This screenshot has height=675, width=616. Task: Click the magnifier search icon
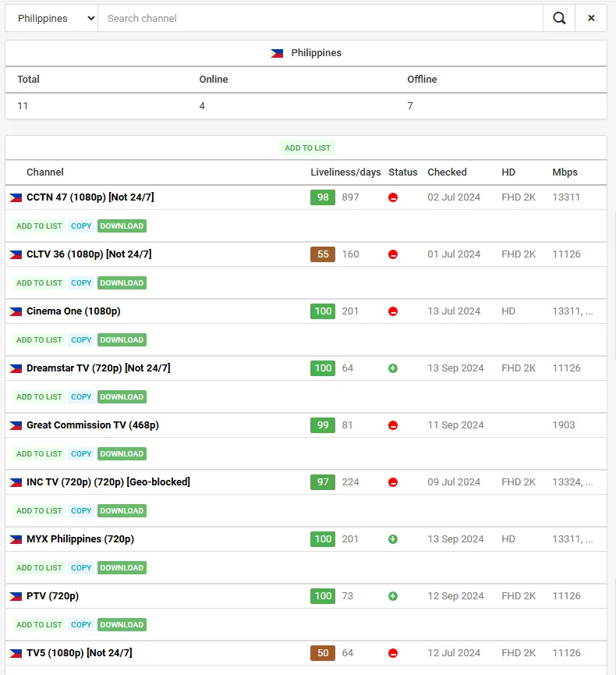559,18
